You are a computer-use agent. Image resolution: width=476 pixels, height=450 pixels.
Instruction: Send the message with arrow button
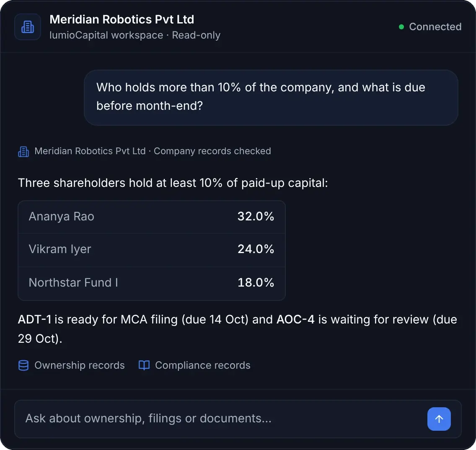click(439, 419)
